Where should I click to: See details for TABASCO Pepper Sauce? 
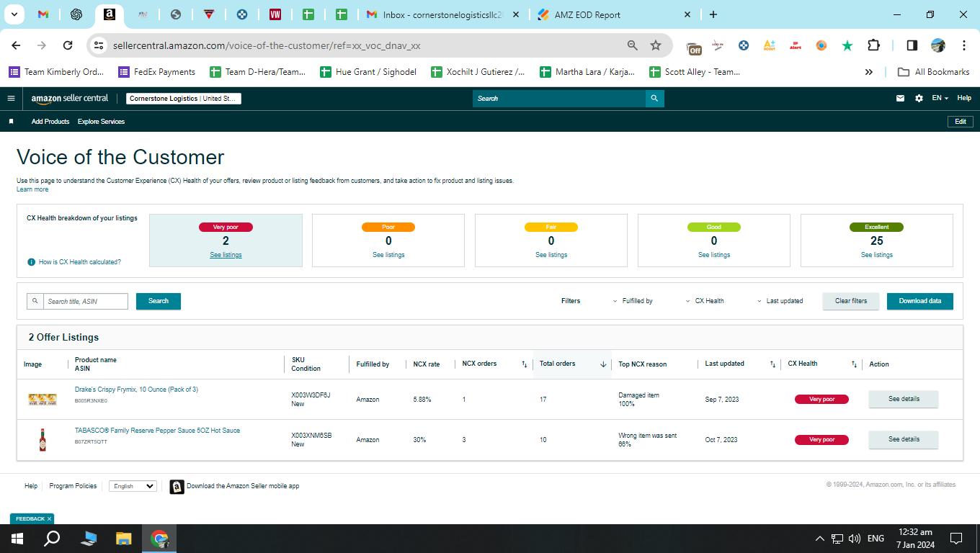pyautogui.click(x=904, y=439)
